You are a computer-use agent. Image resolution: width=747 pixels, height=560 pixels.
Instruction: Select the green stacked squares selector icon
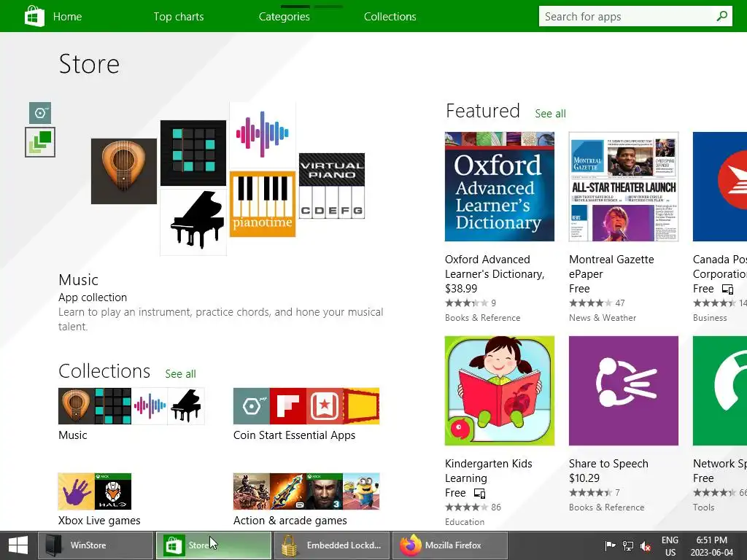[40, 142]
